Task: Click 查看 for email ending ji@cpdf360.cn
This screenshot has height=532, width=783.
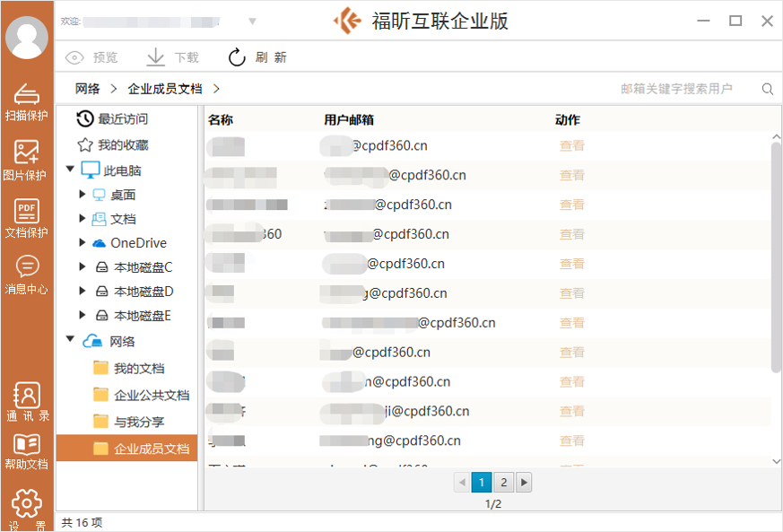Action: 571,411
